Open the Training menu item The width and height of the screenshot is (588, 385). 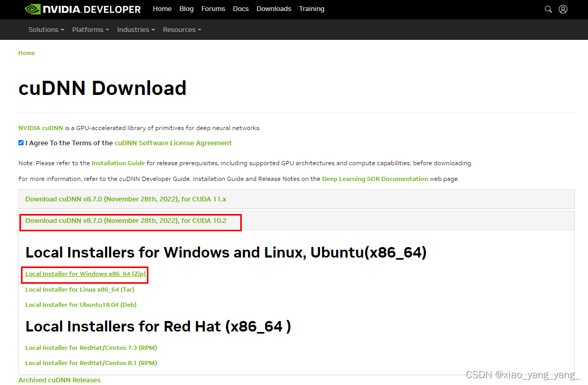[312, 8]
